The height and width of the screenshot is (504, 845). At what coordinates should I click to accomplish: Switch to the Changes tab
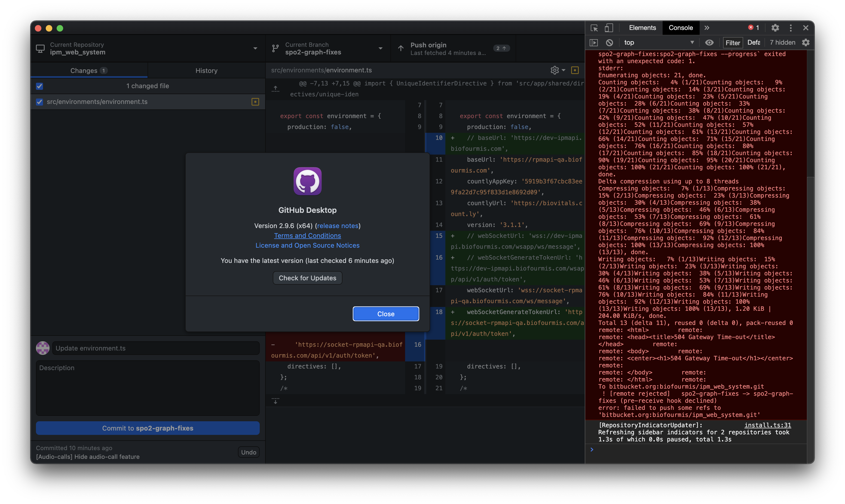pos(89,71)
